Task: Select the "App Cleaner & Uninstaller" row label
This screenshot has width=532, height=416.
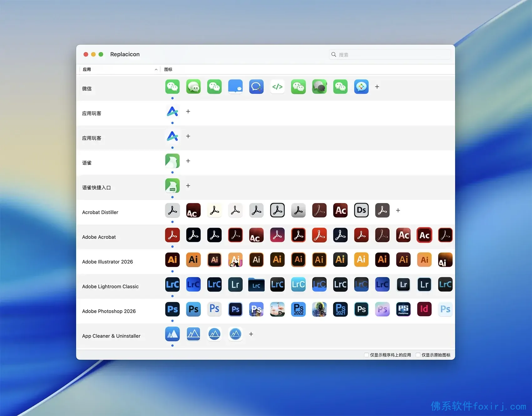Action: click(x=111, y=336)
